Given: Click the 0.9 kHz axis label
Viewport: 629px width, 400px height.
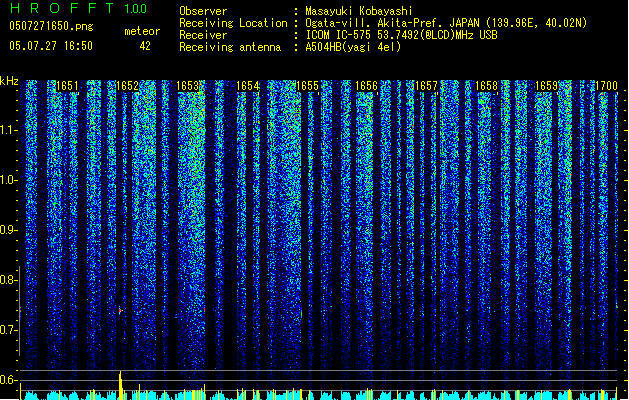Looking at the screenshot, I should pyautogui.click(x=8, y=230).
